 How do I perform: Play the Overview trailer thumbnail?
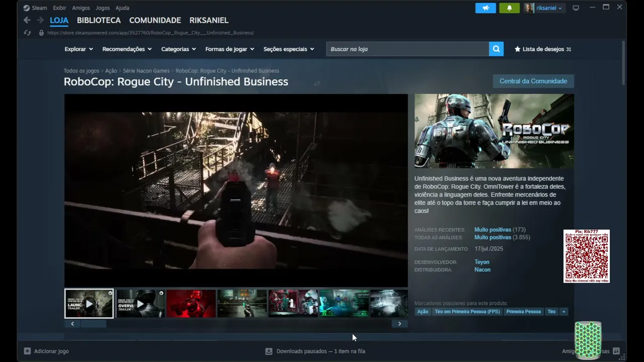(x=140, y=304)
